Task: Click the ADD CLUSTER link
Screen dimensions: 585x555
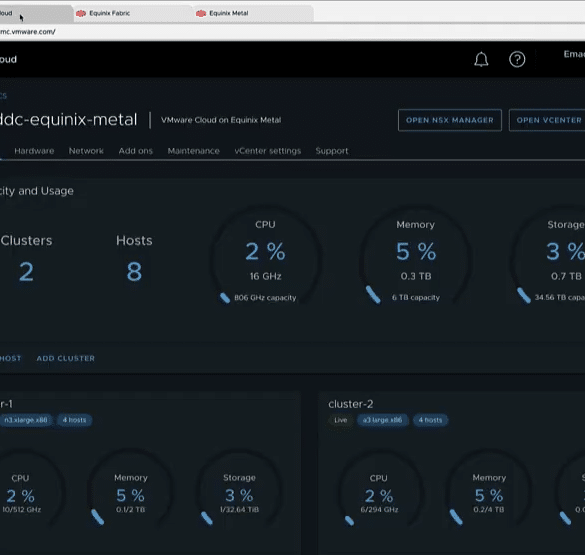Action: (x=66, y=358)
